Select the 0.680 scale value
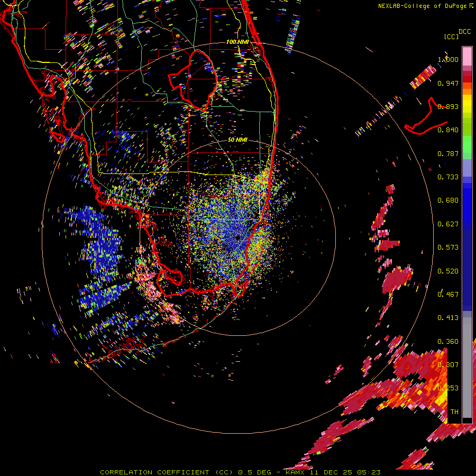The width and height of the screenshot is (476, 476). coord(448,200)
